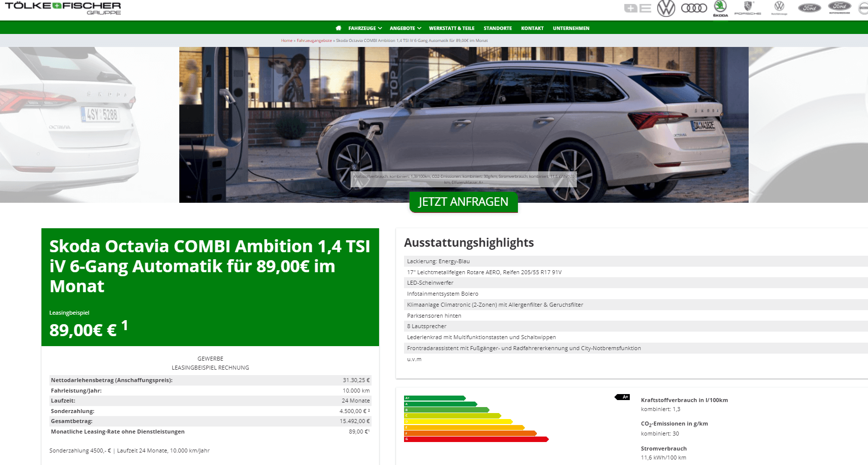Click the Klimaanlage Climatronic row
This screenshot has width=868, height=465.
click(x=636, y=305)
